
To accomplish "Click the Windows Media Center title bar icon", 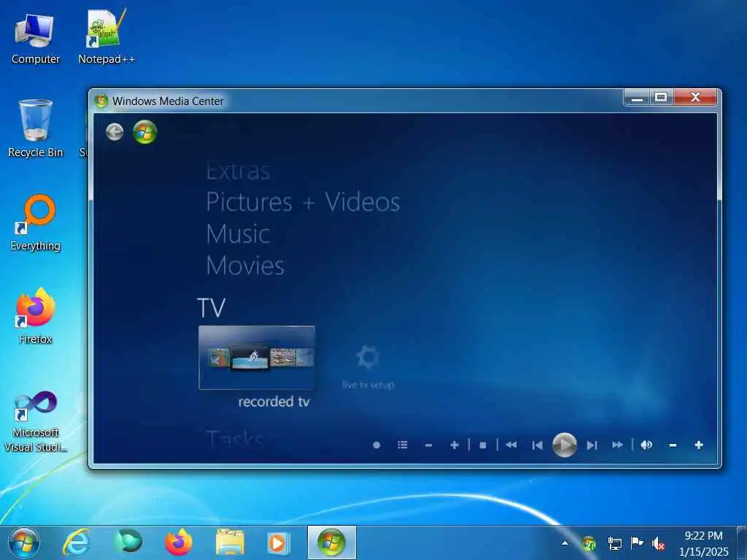I will click(101, 101).
